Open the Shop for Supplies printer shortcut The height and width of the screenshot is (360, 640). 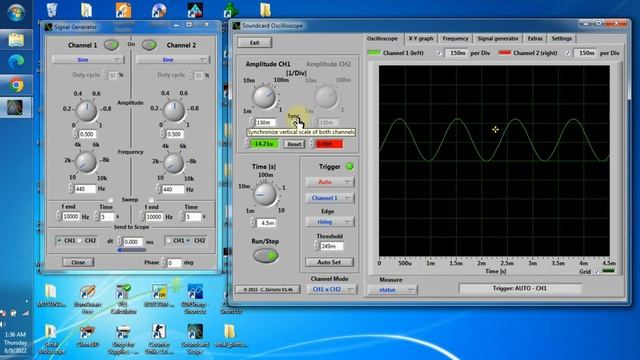pyautogui.click(x=123, y=339)
